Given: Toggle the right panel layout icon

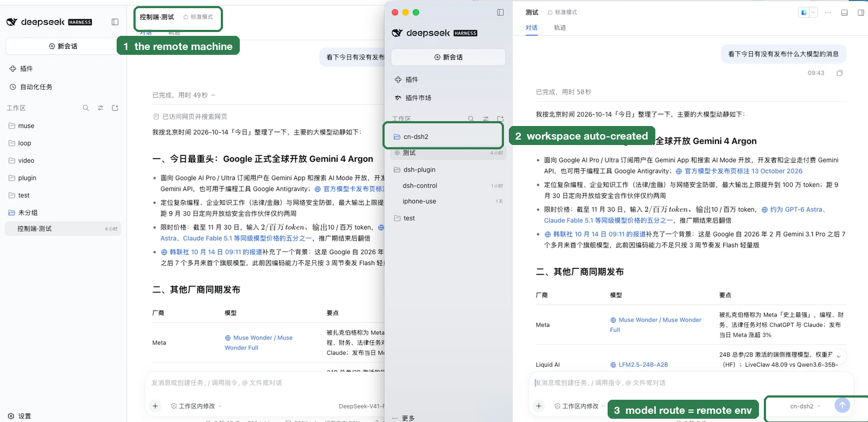Looking at the screenshot, I should pyautogui.click(x=860, y=12).
